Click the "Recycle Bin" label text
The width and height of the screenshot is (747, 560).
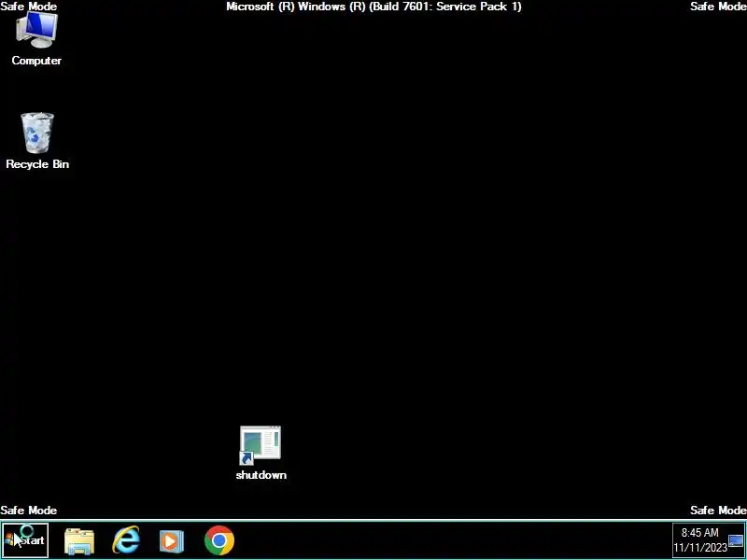point(37,164)
